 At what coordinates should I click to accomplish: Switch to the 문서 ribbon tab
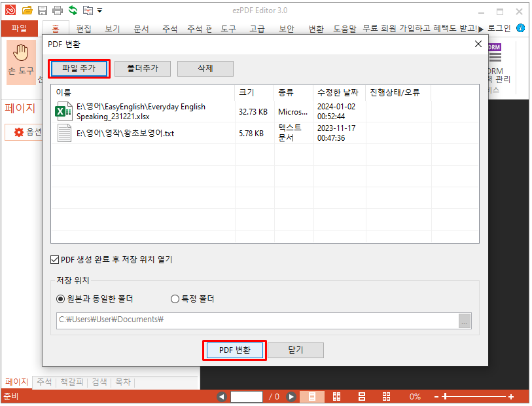coord(141,29)
